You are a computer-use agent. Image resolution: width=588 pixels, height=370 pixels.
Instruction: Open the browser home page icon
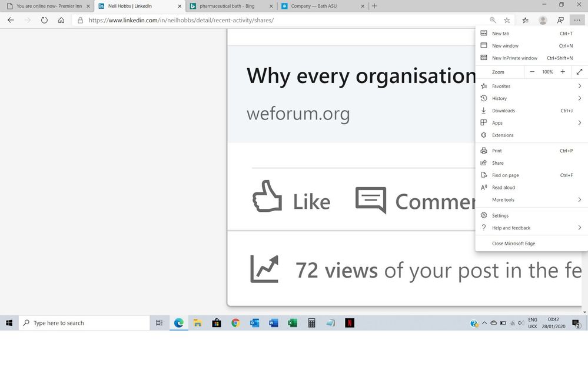click(61, 20)
